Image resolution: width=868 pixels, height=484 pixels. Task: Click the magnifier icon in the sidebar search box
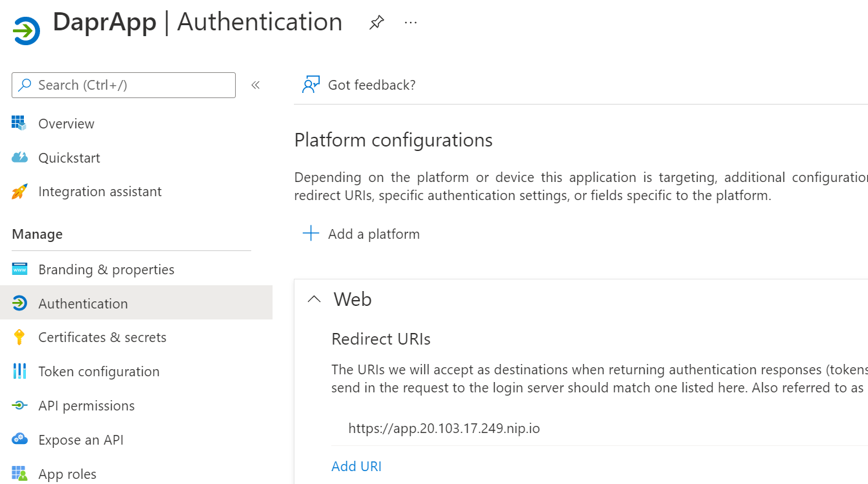[24, 85]
